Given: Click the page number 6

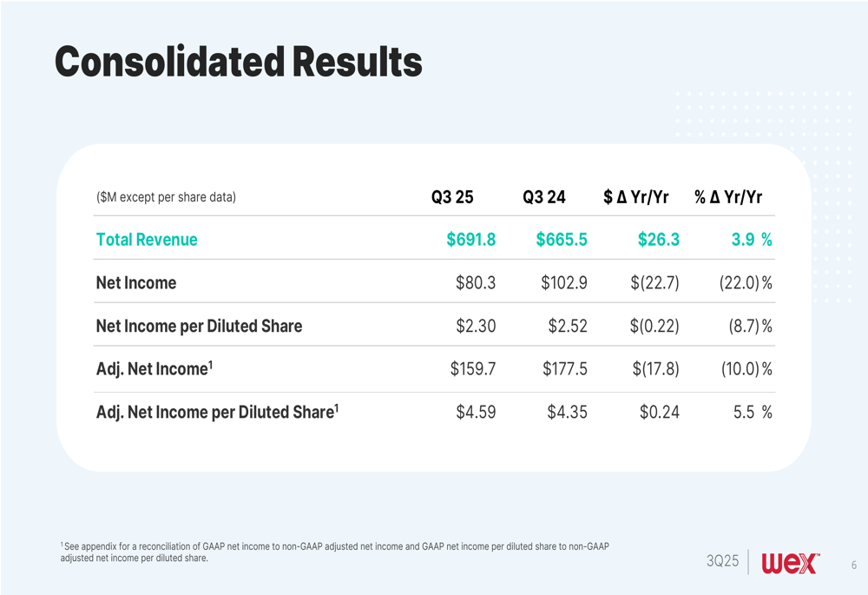Looking at the screenshot, I should click(x=854, y=565).
